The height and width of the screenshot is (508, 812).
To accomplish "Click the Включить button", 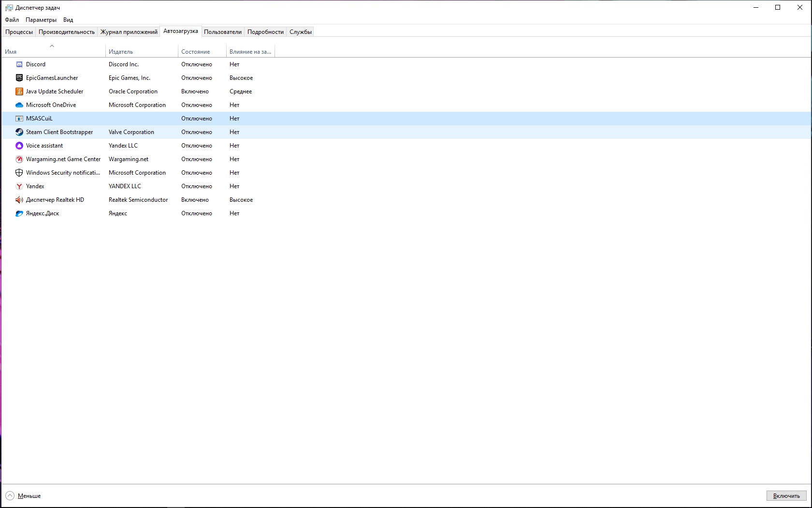I will tap(786, 496).
